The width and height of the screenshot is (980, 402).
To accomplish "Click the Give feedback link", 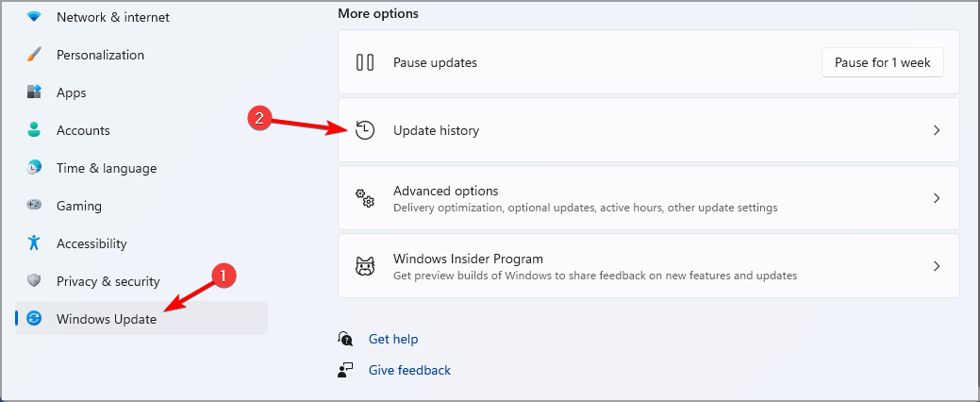I will (x=409, y=370).
